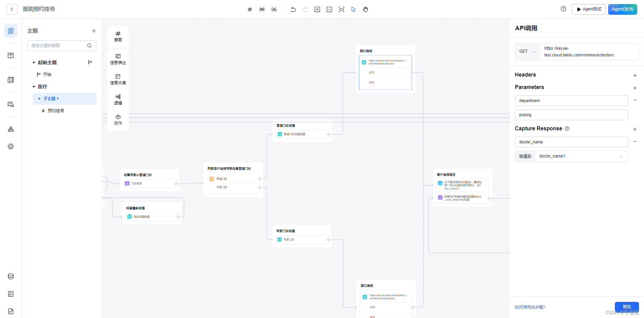The height and width of the screenshot is (318, 644).
Task: Open the model cubes sidebar icon
Action: (11, 129)
